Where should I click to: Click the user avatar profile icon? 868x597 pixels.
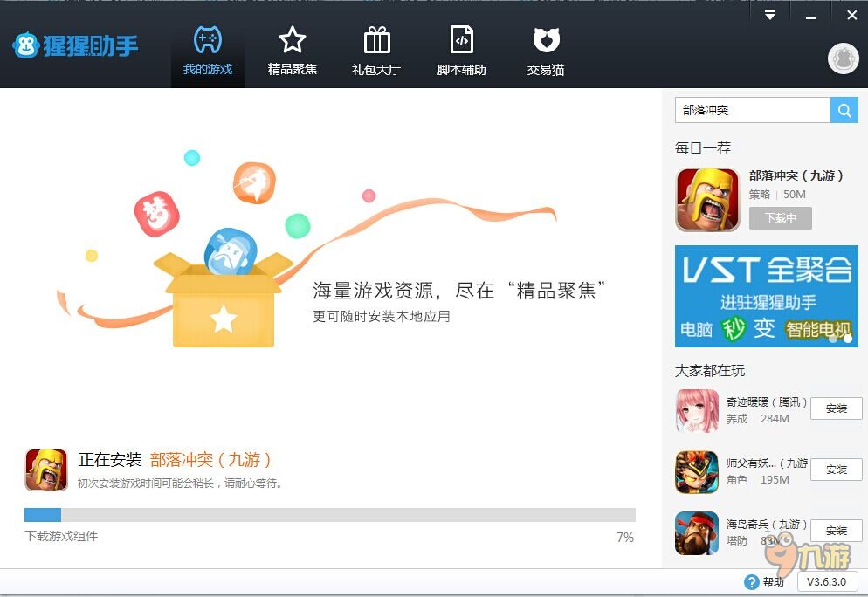[843, 58]
